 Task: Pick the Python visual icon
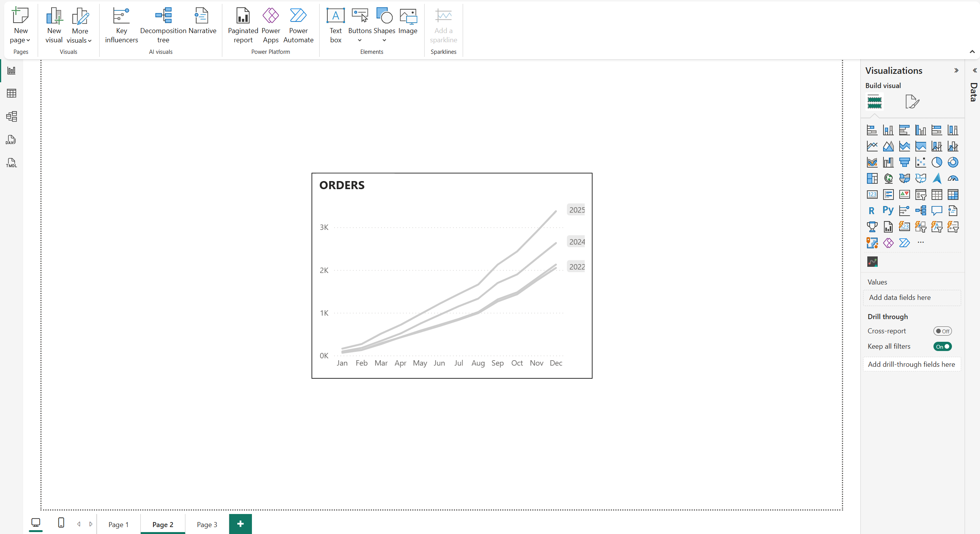pyautogui.click(x=888, y=210)
